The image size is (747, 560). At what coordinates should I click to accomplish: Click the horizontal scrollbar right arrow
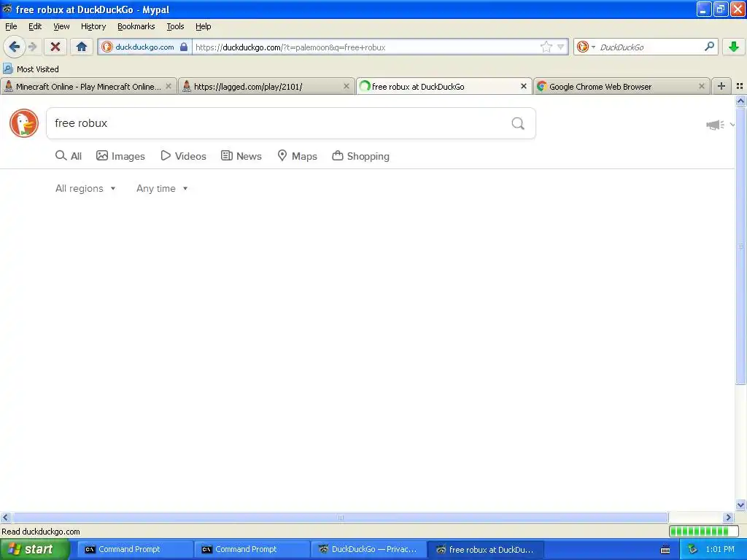coord(729,517)
